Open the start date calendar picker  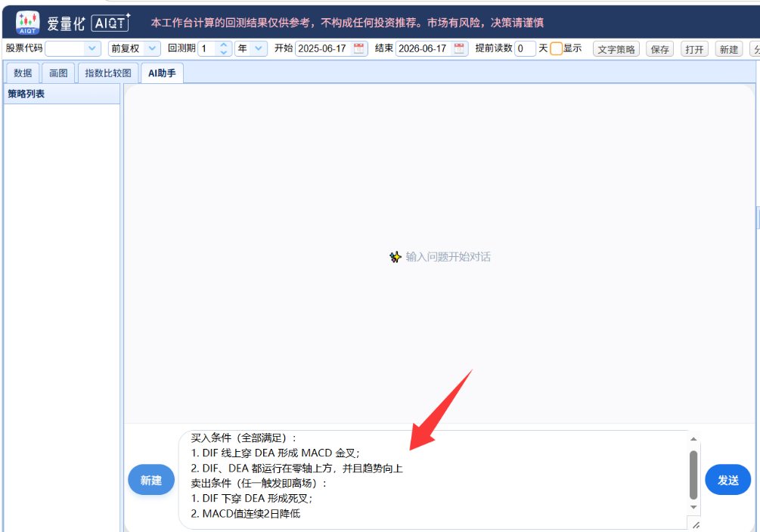(x=358, y=48)
